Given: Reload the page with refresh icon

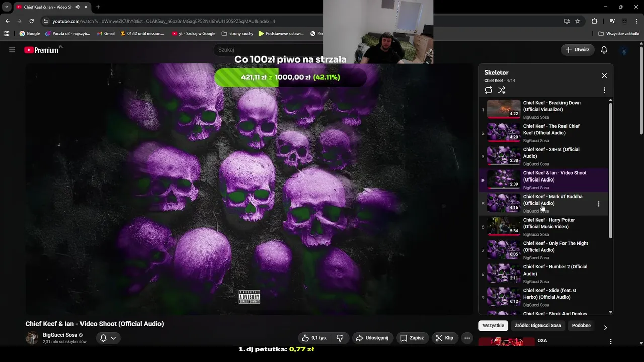Looking at the screenshot, I should click(x=31, y=21).
